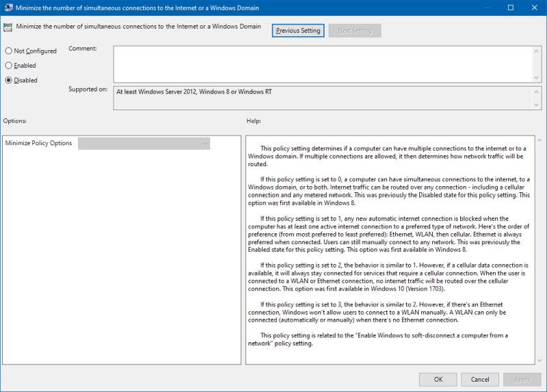Screen dimensions: 547x392
Task: Go to the Previous Setting
Action: tap(298, 31)
